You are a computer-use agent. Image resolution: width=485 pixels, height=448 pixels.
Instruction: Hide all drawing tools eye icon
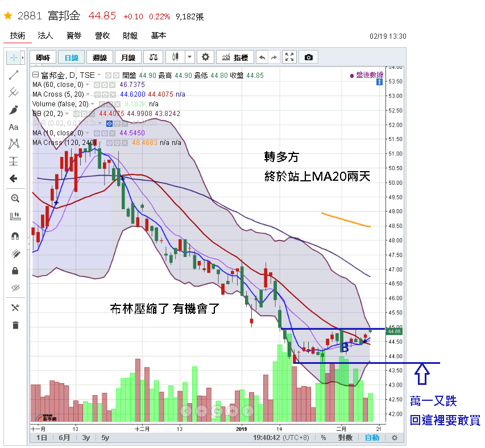[x=15, y=288]
